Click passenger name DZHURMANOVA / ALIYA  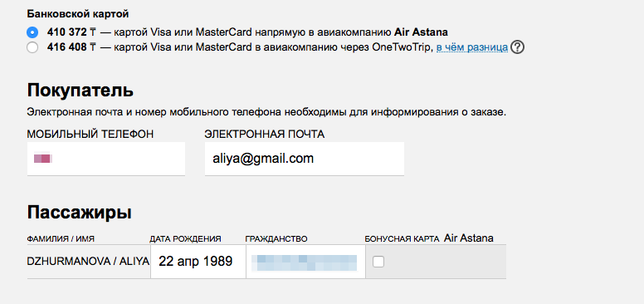pyautogui.click(x=88, y=262)
